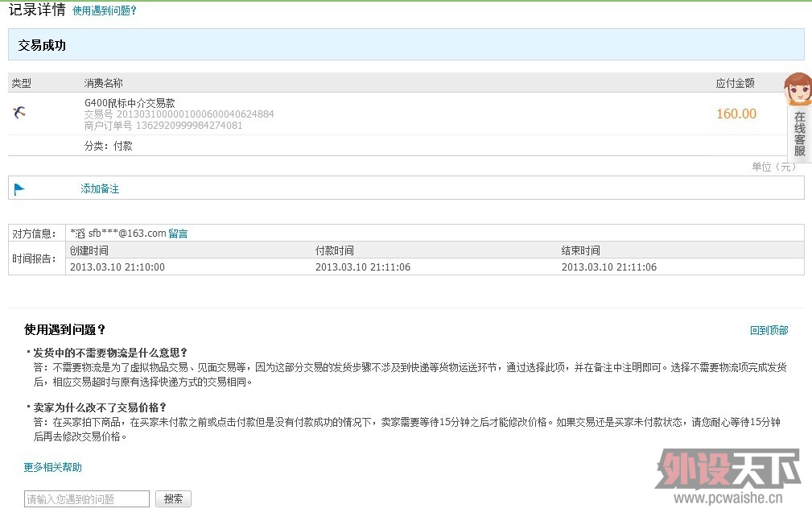Select the 商户订单号 order number text
812x521 pixels.
(163, 126)
